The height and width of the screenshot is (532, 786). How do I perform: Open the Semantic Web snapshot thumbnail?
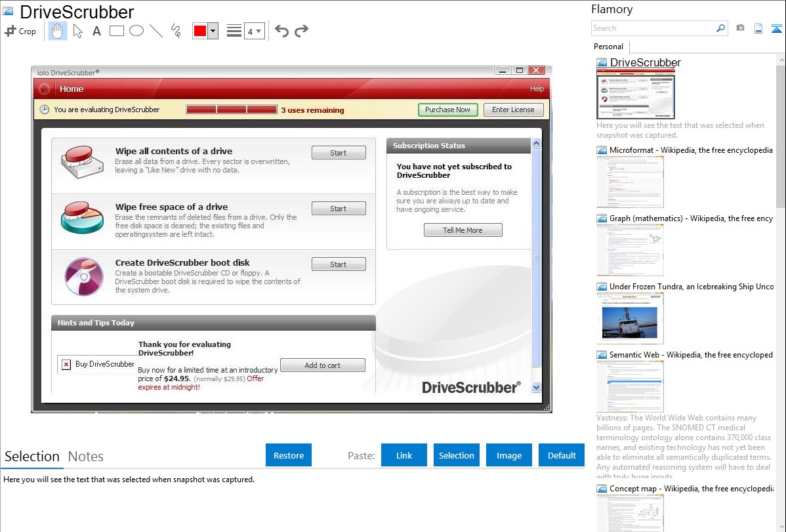pos(630,386)
